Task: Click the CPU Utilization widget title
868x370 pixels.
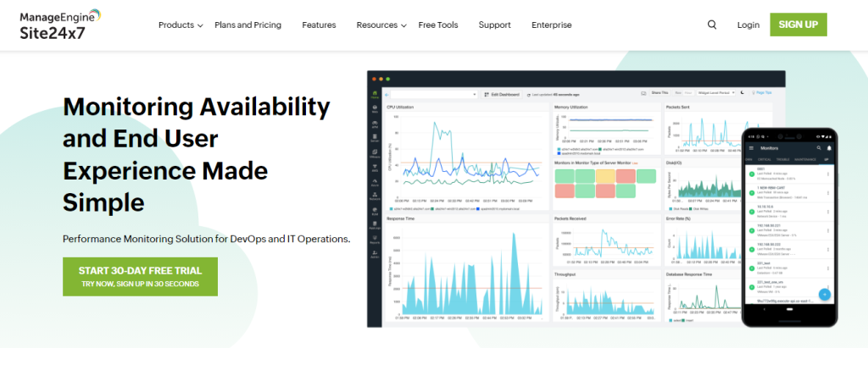Action: pyautogui.click(x=400, y=108)
